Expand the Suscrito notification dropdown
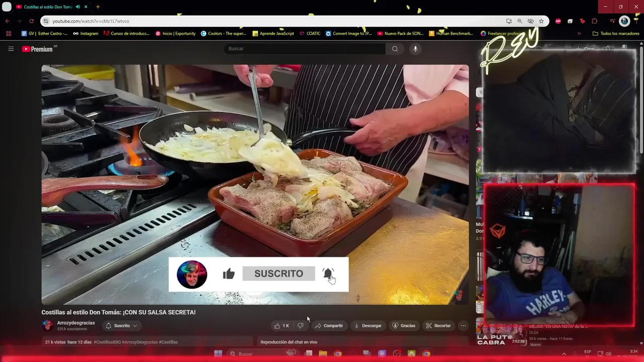The height and width of the screenshot is (362, 644). tap(121, 326)
